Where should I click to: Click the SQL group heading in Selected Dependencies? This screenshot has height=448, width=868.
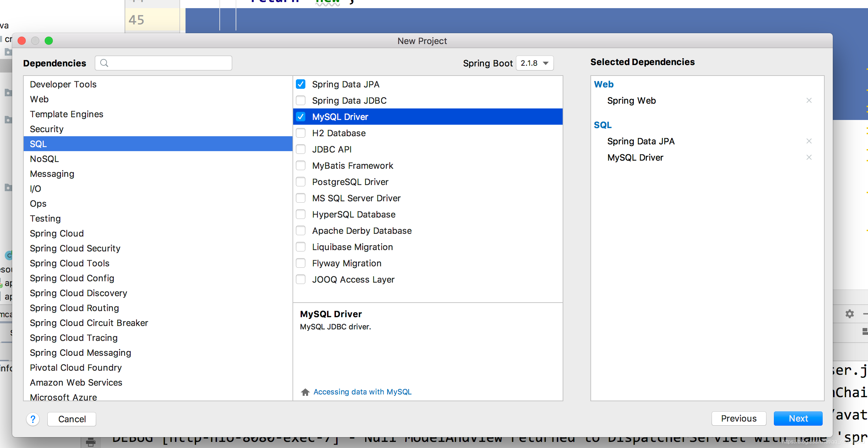coord(603,125)
